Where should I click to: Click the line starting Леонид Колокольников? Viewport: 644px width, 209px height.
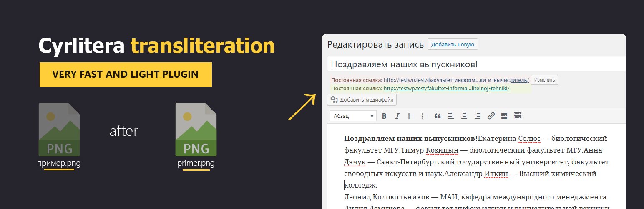pos(477,197)
